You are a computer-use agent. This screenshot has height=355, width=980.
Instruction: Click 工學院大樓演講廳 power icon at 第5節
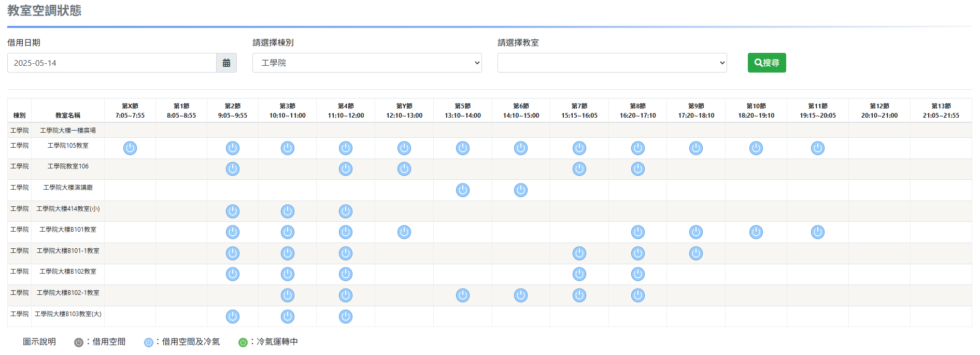(463, 190)
